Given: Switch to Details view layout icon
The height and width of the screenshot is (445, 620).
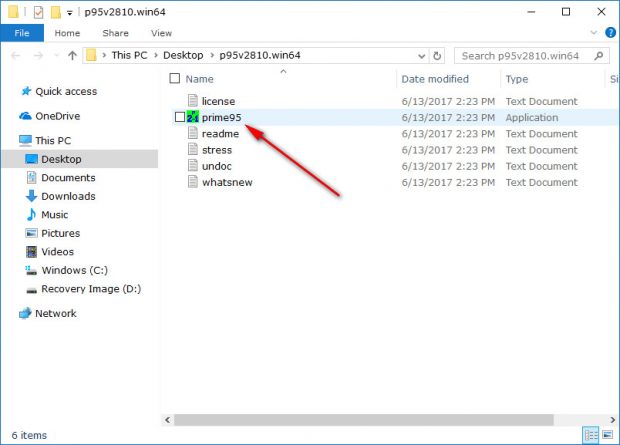Looking at the screenshot, I should [591, 435].
